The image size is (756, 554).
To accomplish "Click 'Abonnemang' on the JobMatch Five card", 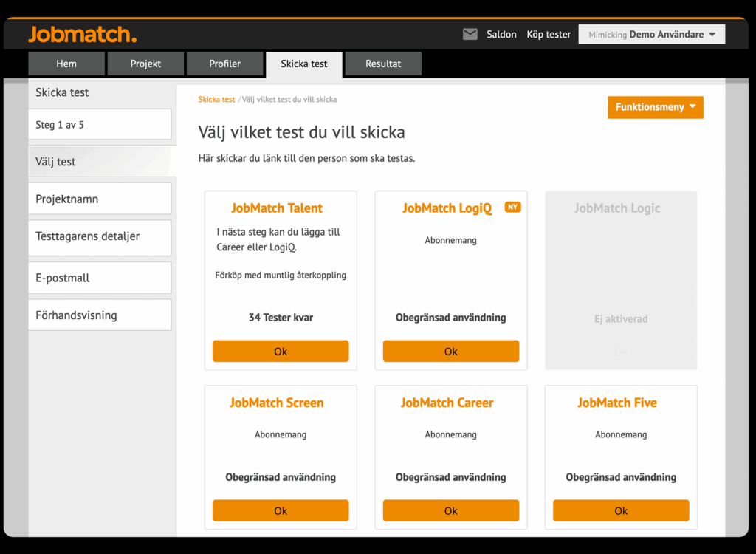I will tap(621, 434).
